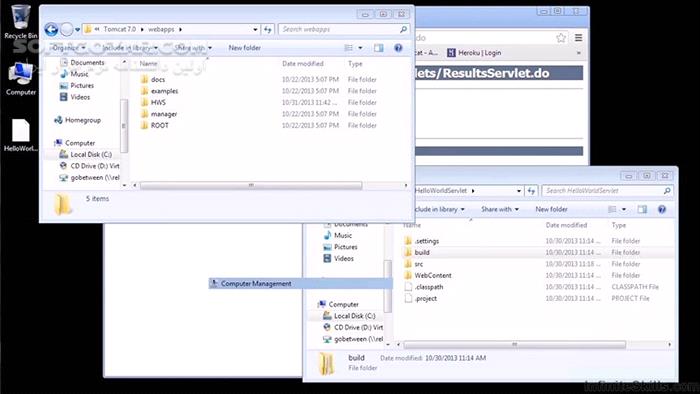
Task: Click Tomcat 7.0 in the address breadcrumb
Action: pyautogui.click(x=119, y=29)
